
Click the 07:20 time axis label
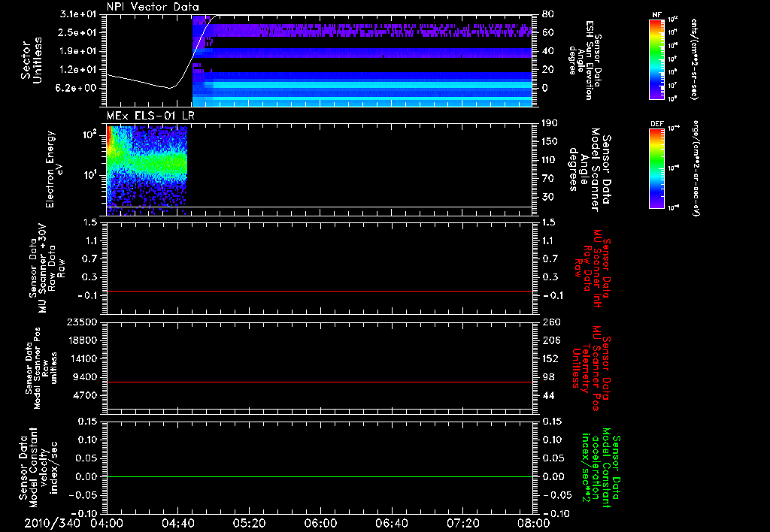(x=462, y=523)
